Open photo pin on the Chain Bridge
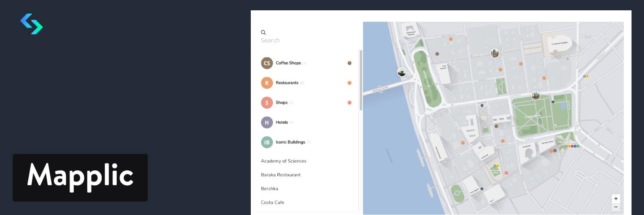 click(x=401, y=72)
